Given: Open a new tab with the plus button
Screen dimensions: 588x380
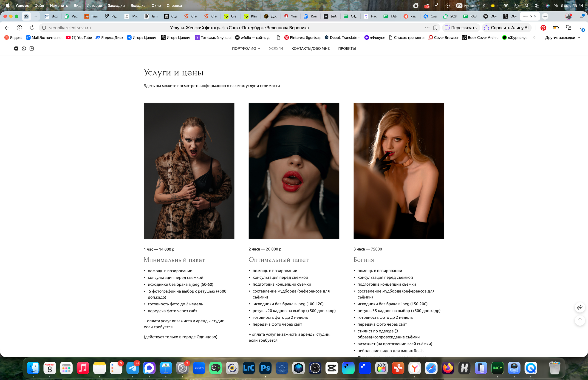Looking at the screenshot, I should (545, 16).
